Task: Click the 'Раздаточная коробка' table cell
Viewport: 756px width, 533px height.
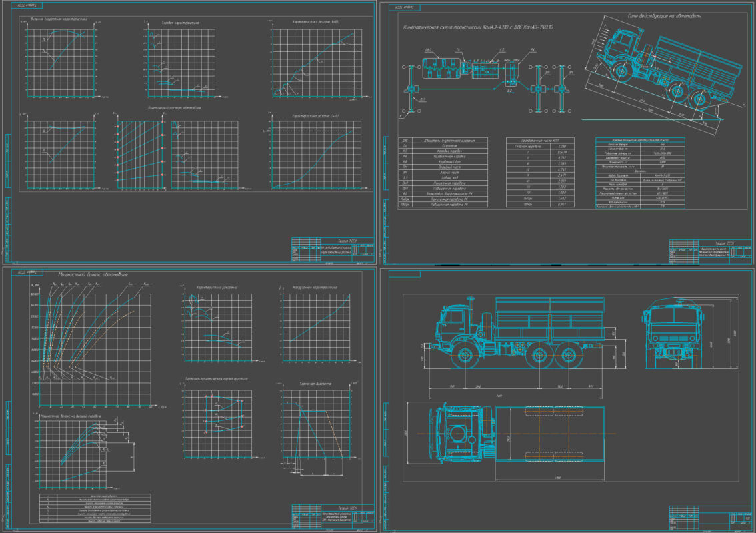Action: (449, 156)
